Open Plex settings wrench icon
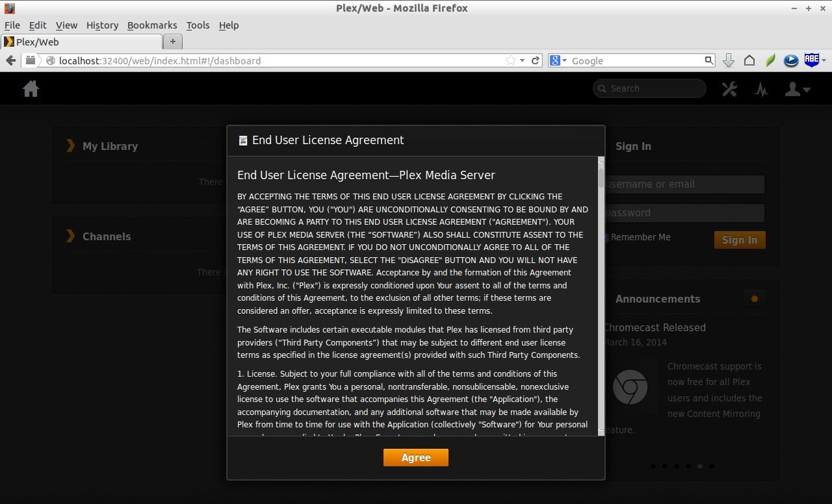Viewport: 832px width, 504px height. coord(729,89)
